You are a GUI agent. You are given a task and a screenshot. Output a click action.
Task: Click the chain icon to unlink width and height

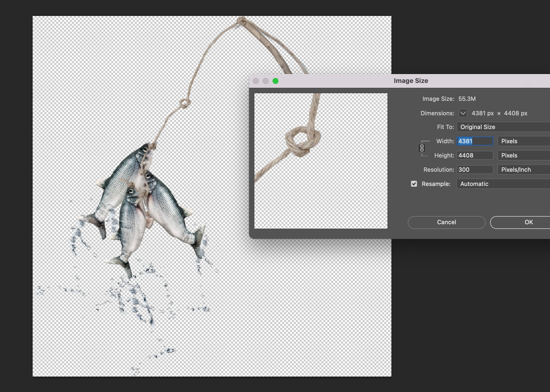422,148
